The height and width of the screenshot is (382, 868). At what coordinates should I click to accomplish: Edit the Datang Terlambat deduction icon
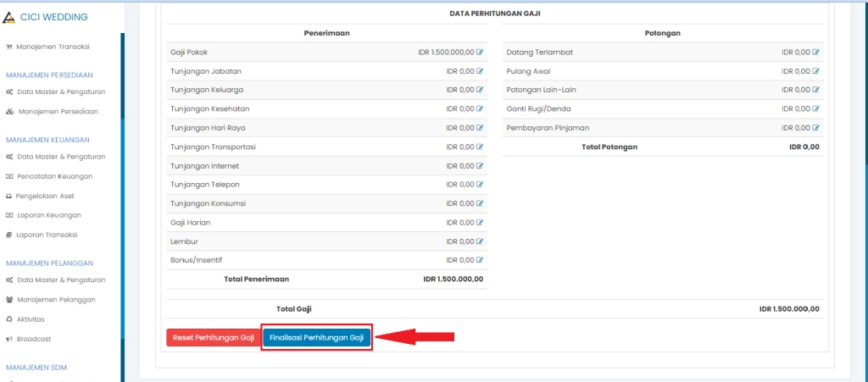point(816,53)
